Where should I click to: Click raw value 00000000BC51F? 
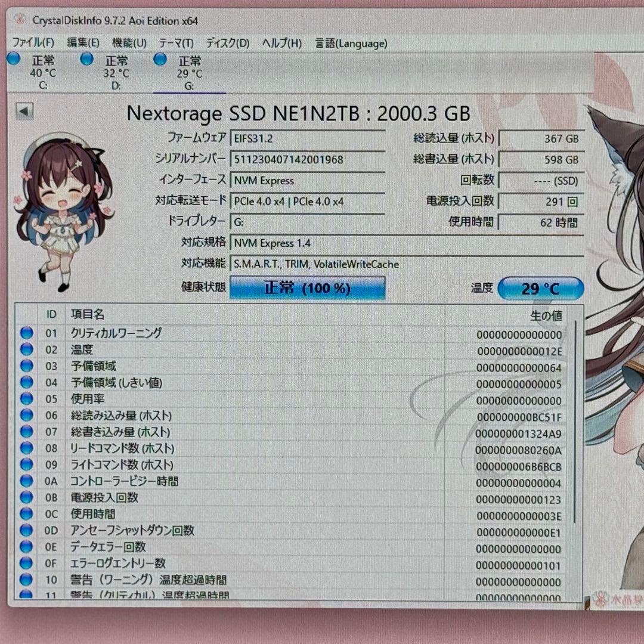tap(519, 417)
